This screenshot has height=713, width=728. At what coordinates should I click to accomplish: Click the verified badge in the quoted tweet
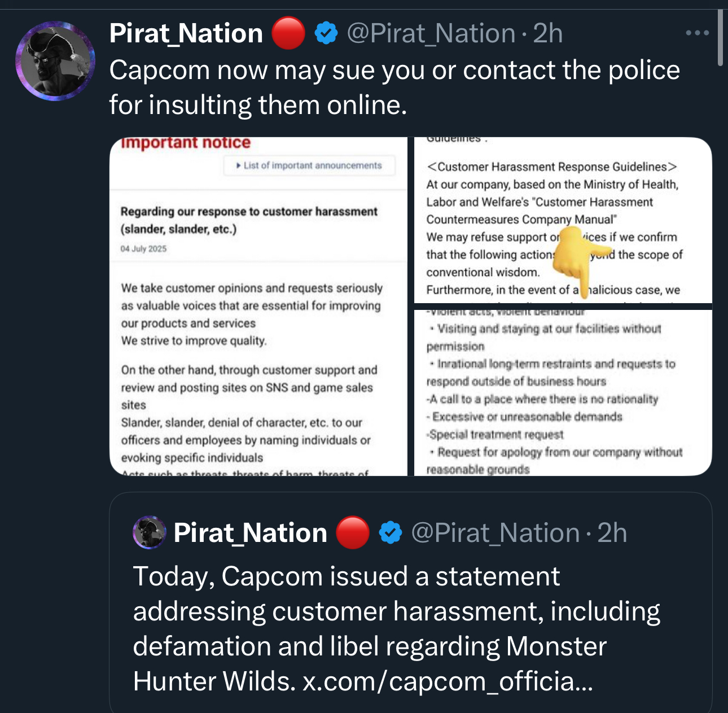pos(390,533)
